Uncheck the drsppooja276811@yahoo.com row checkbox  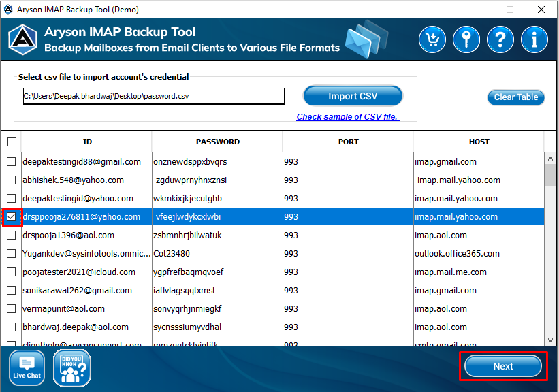(12, 216)
